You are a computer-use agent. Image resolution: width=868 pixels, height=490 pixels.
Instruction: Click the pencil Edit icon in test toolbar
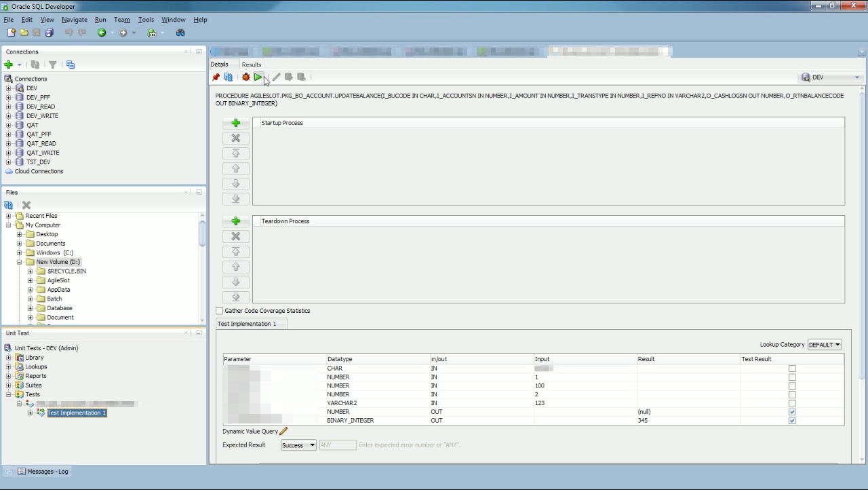[277, 77]
